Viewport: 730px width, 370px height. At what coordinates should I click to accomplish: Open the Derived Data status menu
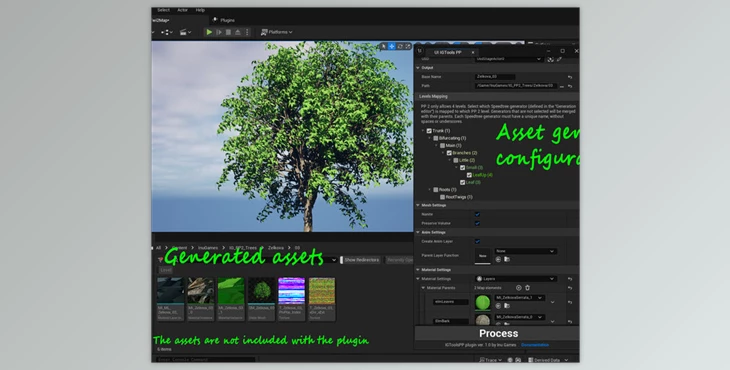(548, 360)
